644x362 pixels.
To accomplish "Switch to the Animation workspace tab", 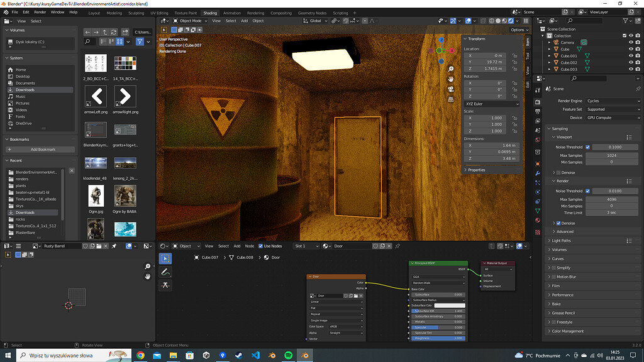I will click(233, 12).
